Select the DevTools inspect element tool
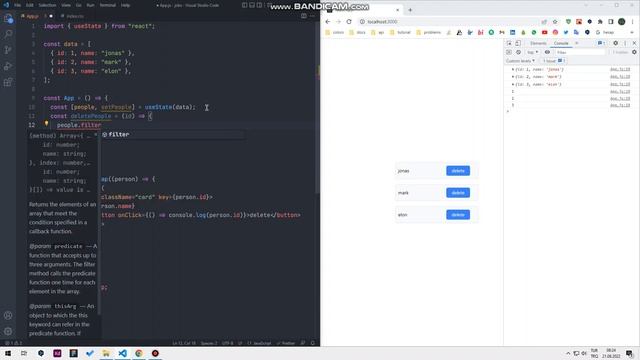The height and width of the screenshot is (360, 640). [509, 43]
